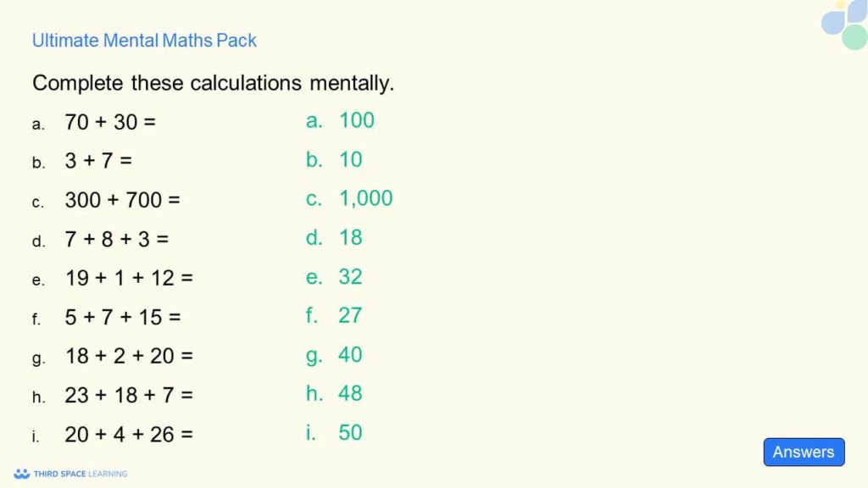Select the question 7 + 8 + 3 =
Image resolution: width=868 pixels, height=488 pixels.
[117, 240]
